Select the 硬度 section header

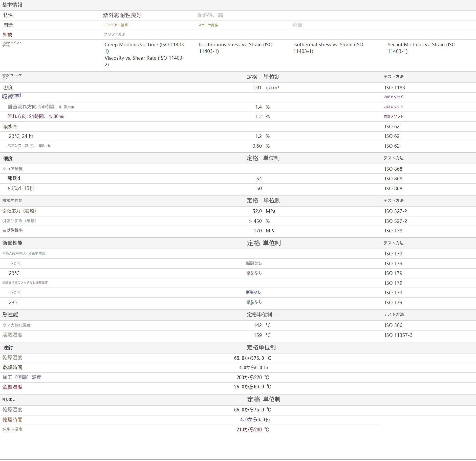click(8, 159)
